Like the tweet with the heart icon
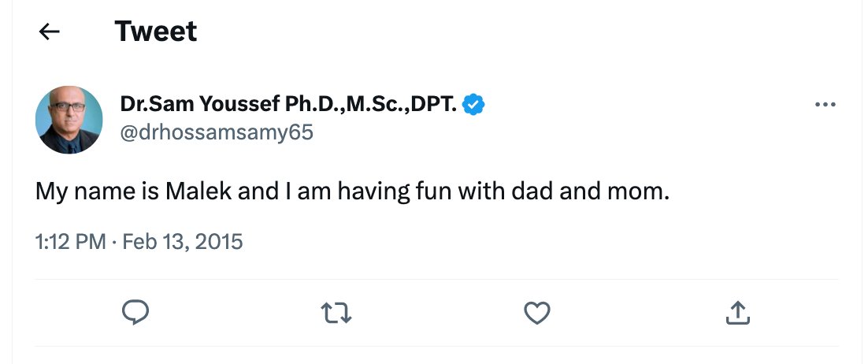Image resolution: width=868 pixels, height=364 pixels. pyautogui.click(x=536, y=313)
